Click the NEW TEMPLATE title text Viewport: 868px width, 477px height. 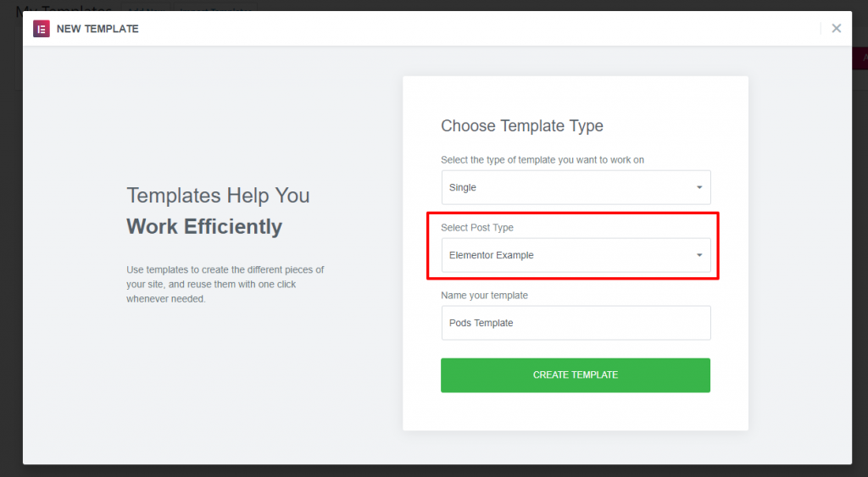97,29
